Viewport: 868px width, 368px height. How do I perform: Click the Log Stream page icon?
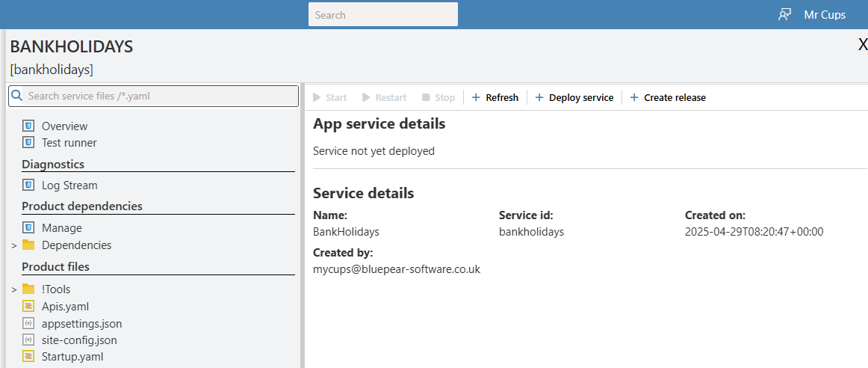pyautogui.click(x=28, y=185)
